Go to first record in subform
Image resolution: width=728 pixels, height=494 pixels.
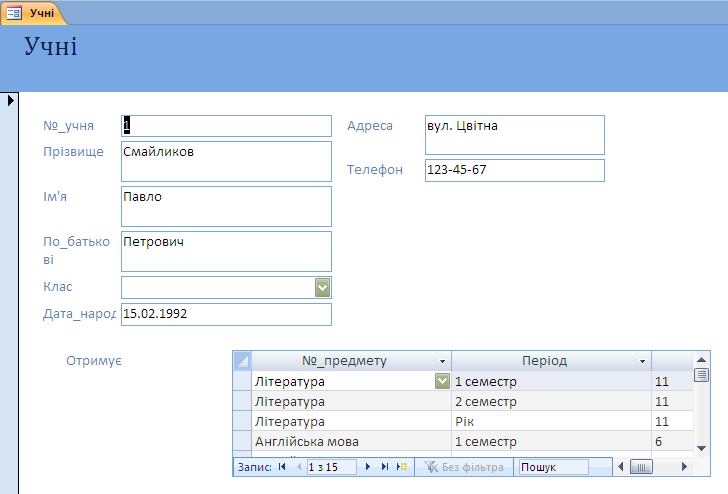[282, 467]
